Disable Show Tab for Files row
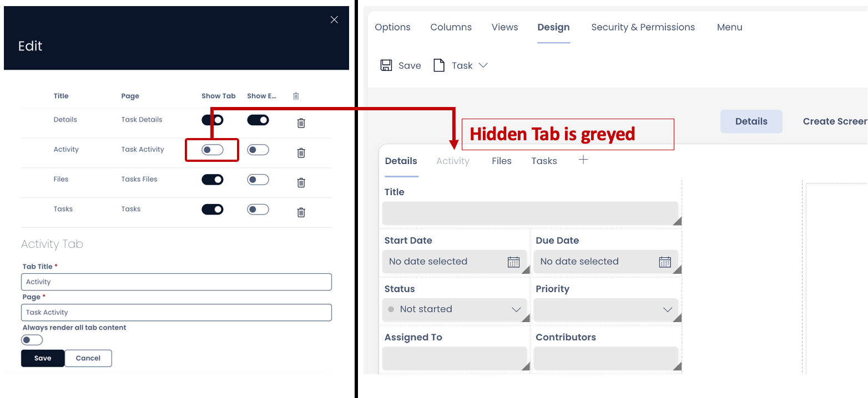 (x=213, y=179)
